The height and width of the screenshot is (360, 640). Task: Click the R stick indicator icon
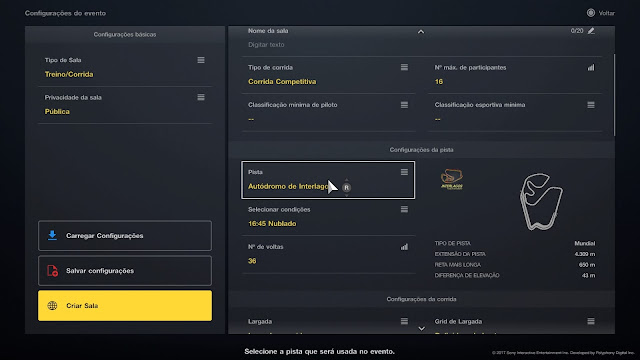(x=346, y=187)
